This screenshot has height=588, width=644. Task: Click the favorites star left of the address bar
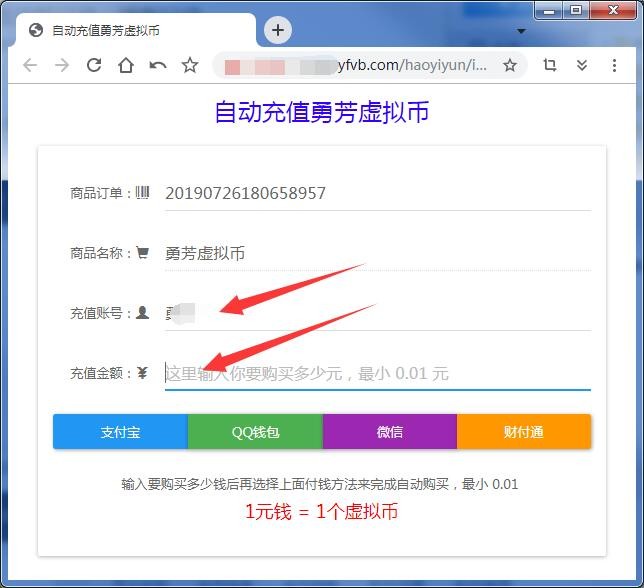190,65
